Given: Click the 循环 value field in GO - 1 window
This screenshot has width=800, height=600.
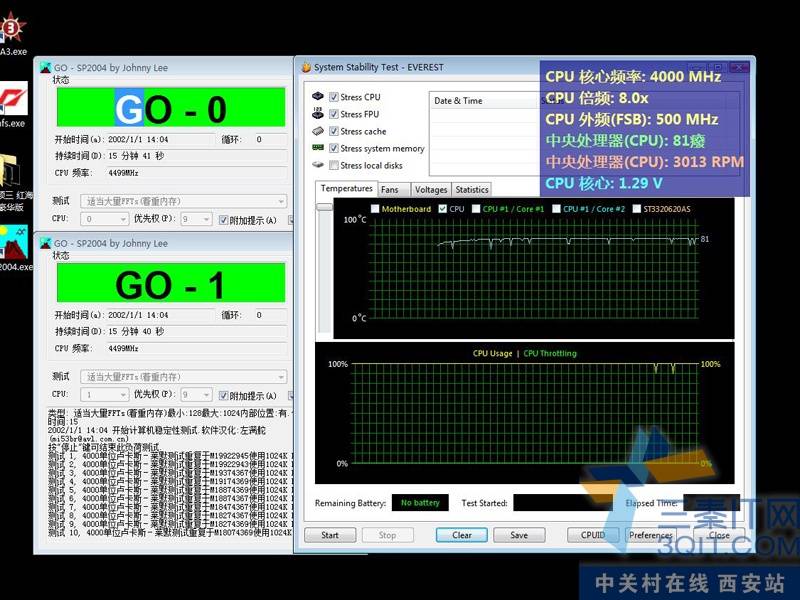Looking at the screenshot, I should [x=270, y=315].
